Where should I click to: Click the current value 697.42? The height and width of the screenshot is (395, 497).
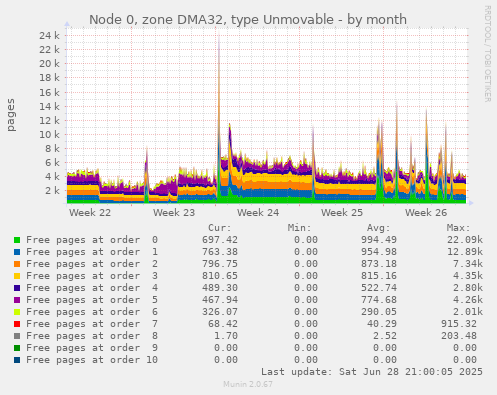coord(220,240)
